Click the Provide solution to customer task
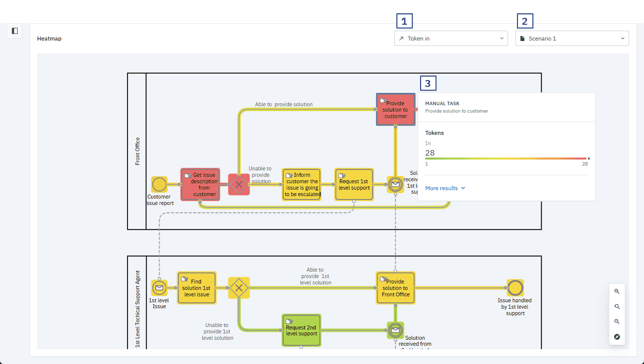This screenshot has height=364, width=644. [x=395, y=110]
